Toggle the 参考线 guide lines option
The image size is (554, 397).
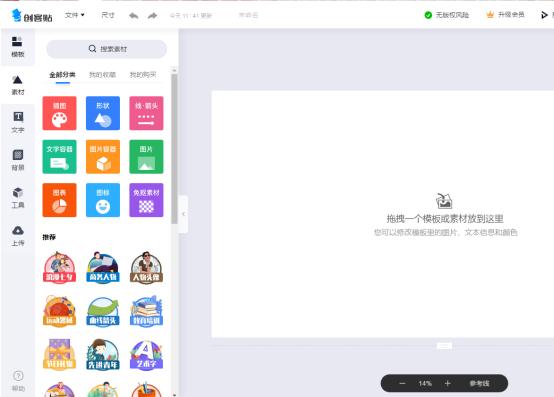pos(479,383)
